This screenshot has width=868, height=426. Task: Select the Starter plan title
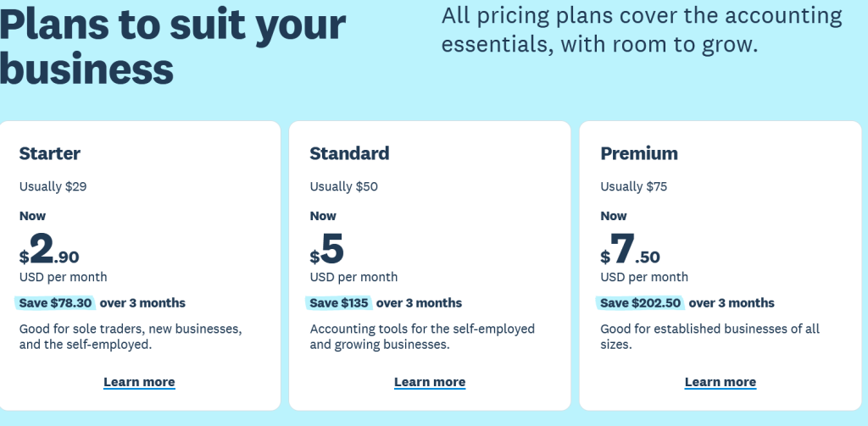click(x=50, y=153)
